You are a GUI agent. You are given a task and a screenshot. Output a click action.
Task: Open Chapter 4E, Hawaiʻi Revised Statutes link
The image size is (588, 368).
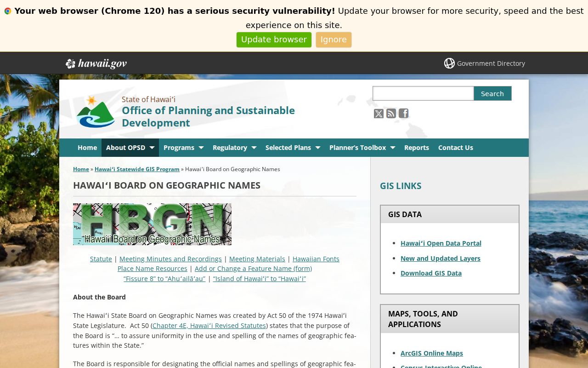coord(209,326)
